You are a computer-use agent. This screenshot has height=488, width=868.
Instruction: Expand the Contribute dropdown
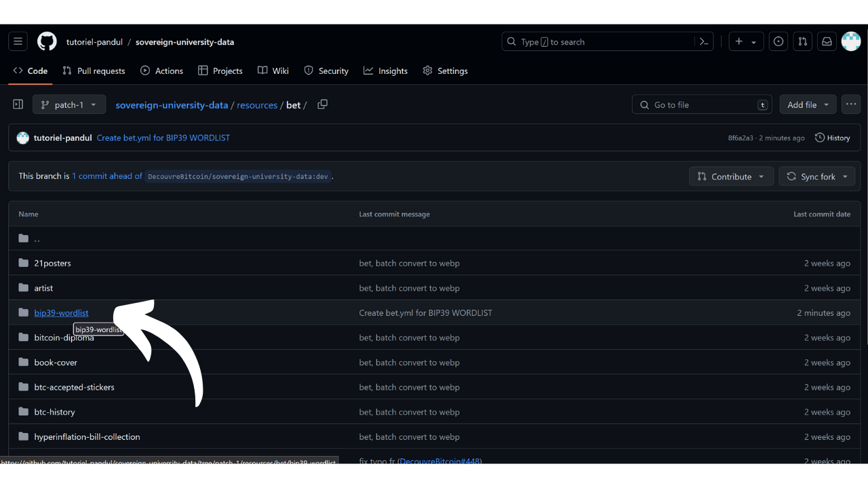click(x=730, y=176)
